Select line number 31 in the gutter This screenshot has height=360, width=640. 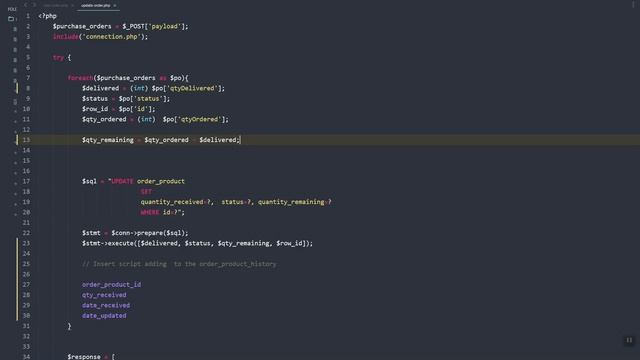pyautogui.click(x=27, y=326)
